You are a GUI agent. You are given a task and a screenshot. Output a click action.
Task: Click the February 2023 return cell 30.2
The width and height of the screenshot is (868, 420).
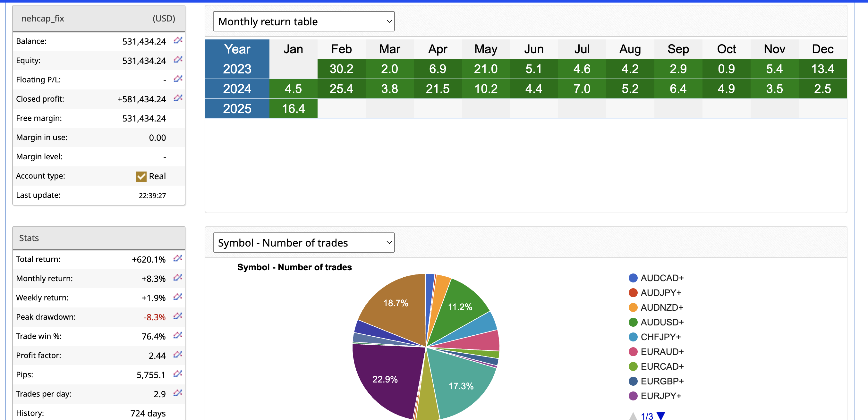tap(341, 69)
